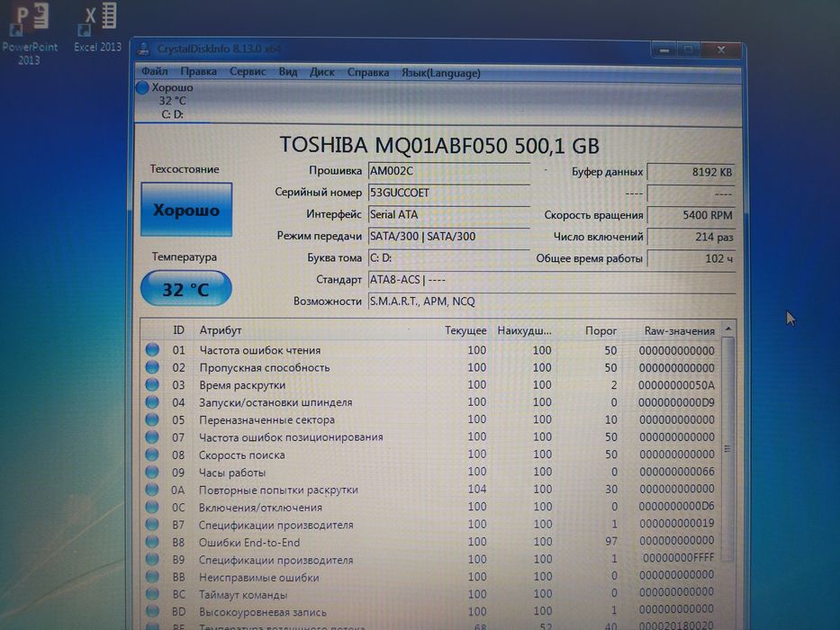Click status orb for attribute BD row
Image resolution: width=840 pixels, height=630 pixels.
coord(152,612)
